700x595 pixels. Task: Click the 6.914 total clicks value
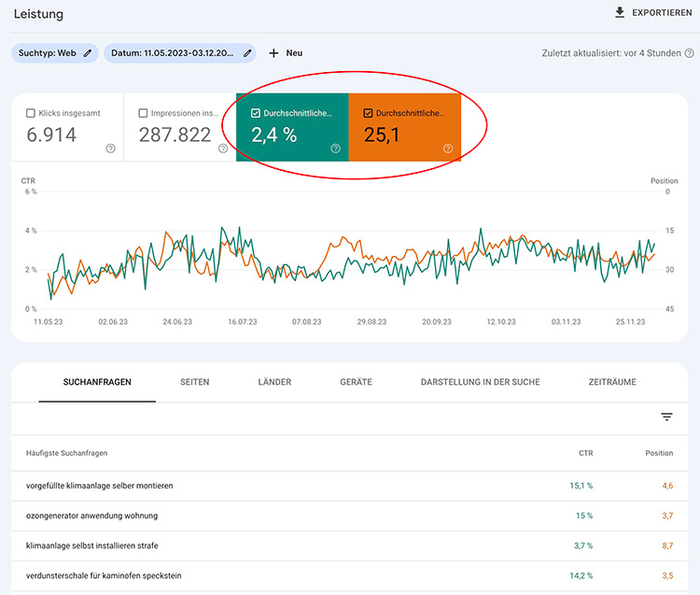coord(51,135)
